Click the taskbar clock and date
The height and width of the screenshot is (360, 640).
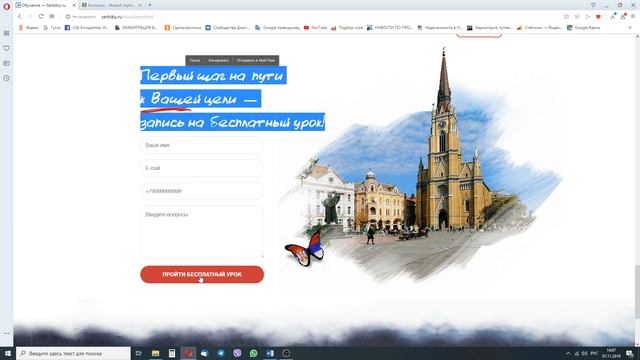pos(611,353)
